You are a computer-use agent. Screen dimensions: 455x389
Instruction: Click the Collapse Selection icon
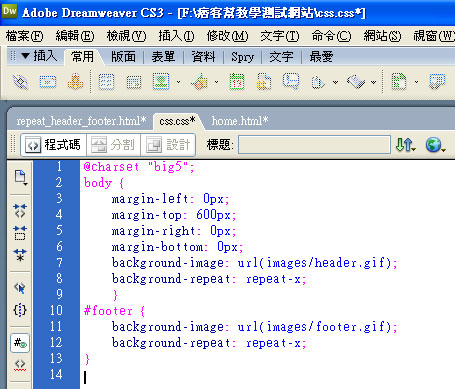[20, 233]
